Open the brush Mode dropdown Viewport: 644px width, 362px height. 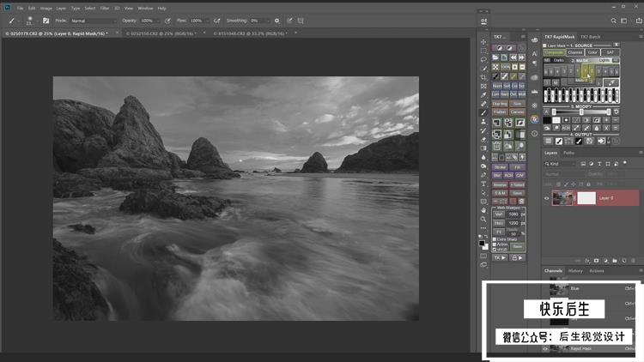(x=94, y=21)
